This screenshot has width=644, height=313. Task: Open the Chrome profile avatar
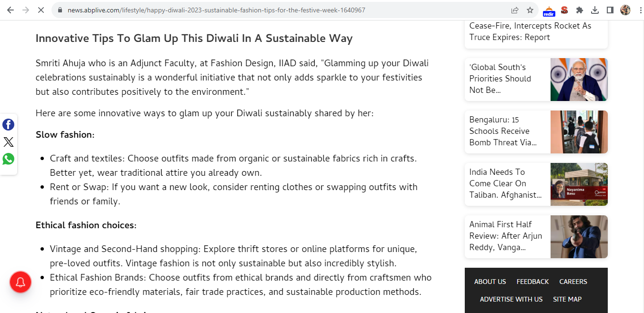pos(625,10)
